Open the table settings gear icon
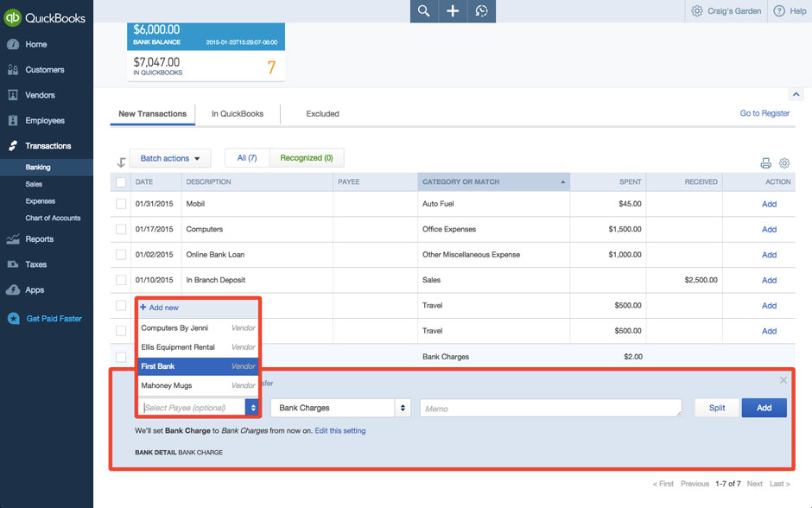The height and width of the screenshot is (508, 812). point(784,163)
